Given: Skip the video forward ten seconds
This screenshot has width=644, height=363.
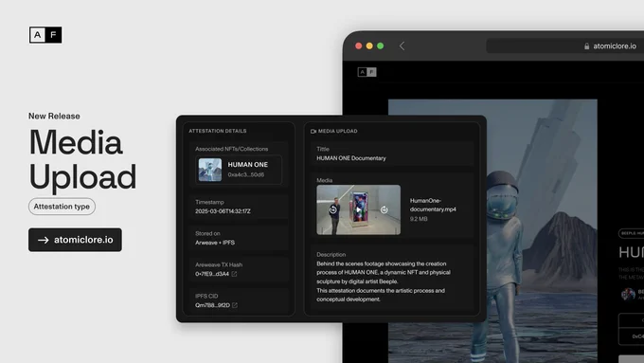Looking at the screenshot, I should click(384, 209).
